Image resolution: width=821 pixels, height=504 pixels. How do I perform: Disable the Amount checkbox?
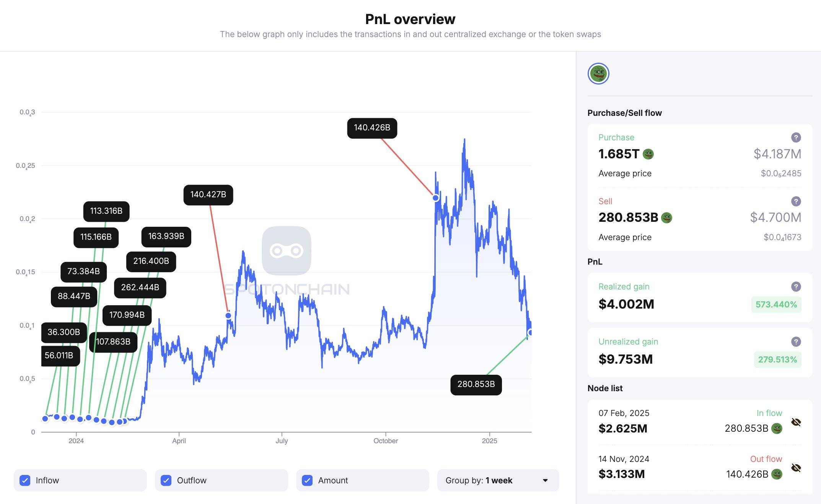pyautogui.click(x=307, y=480)
